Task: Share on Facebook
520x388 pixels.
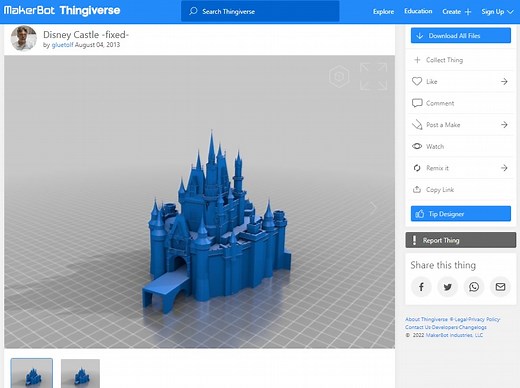Action: tap(421, 287)
